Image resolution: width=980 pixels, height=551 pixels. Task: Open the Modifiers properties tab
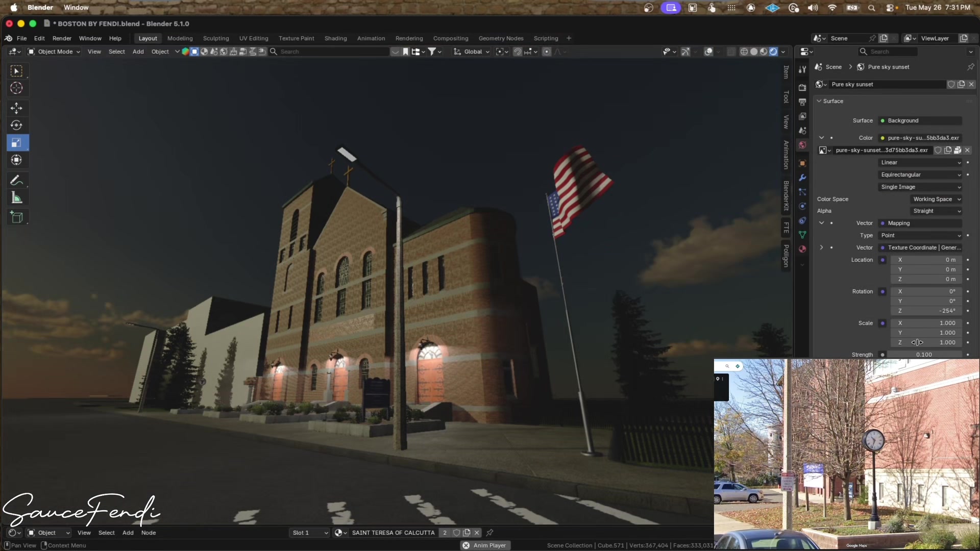pos(802,178)
